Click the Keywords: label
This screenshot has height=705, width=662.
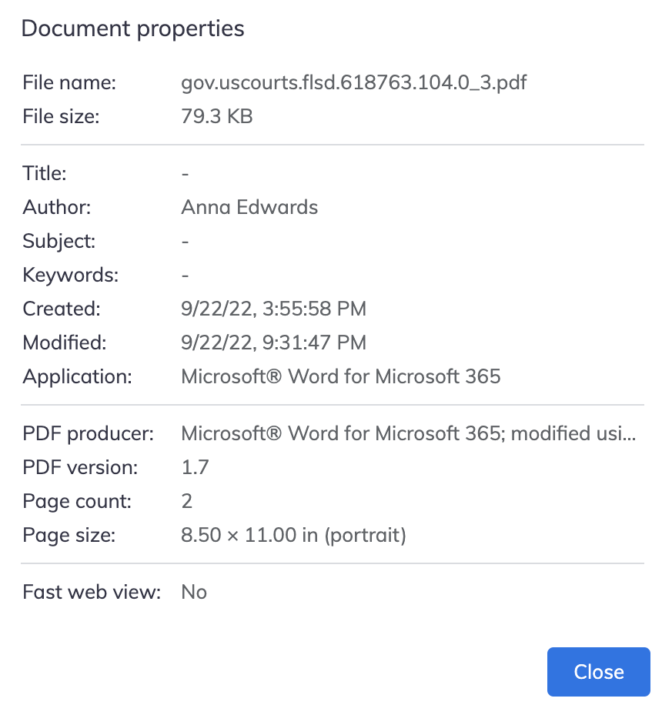(71, 275)
